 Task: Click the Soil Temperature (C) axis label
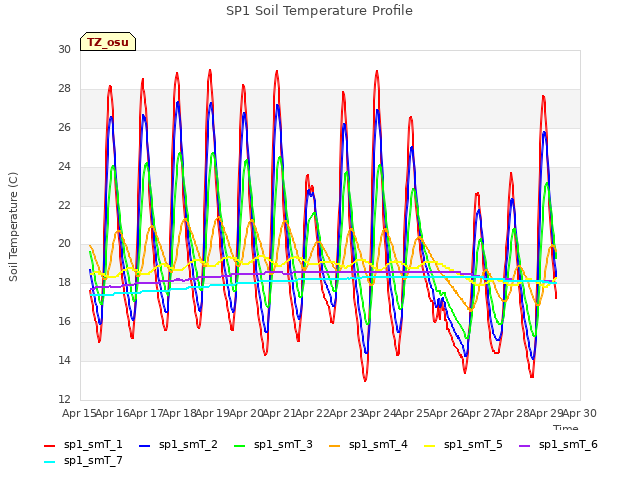pyautogui.click(x=13, y=227)
